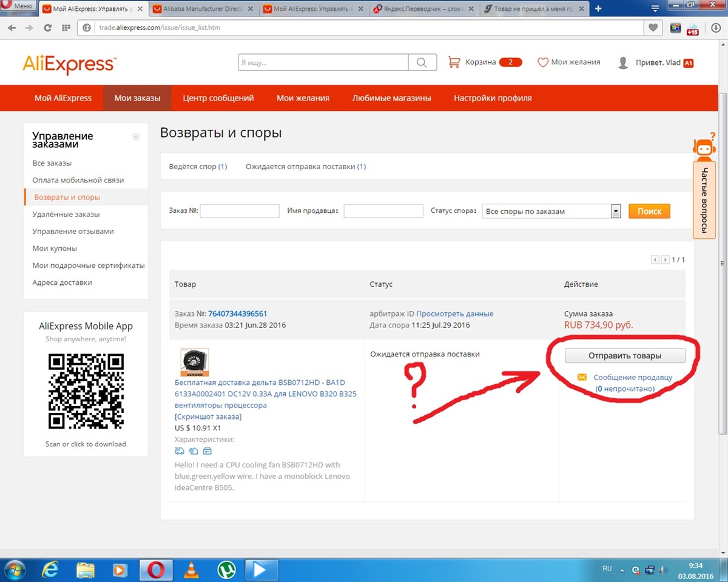Click the Отправить товары button
This screenshot has width=728, height=582.
point(625,355)
